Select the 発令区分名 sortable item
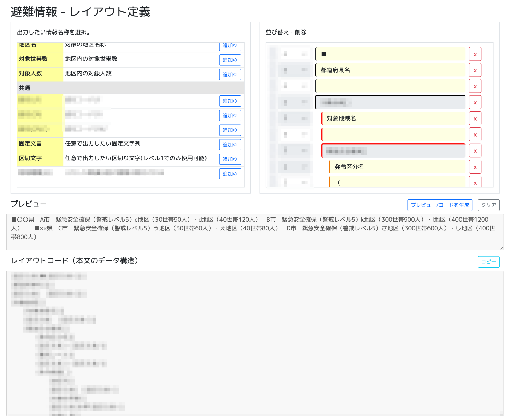 397,167
